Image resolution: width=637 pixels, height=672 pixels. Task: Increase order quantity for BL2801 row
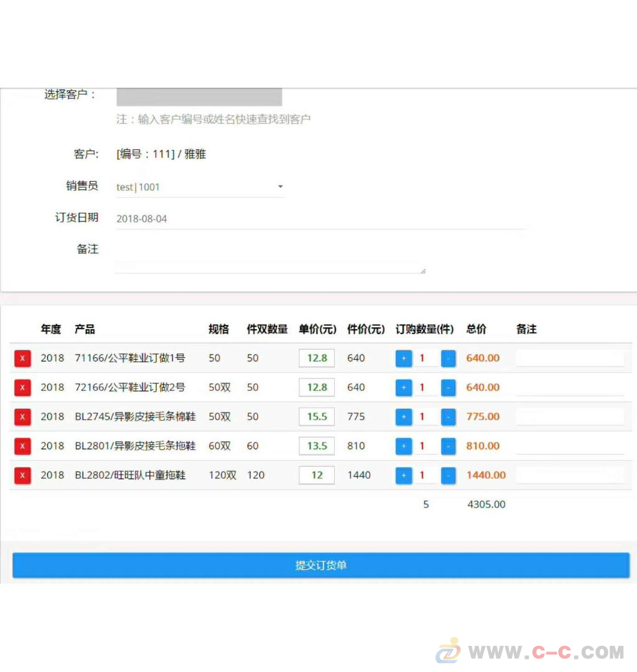click(403, 446)
